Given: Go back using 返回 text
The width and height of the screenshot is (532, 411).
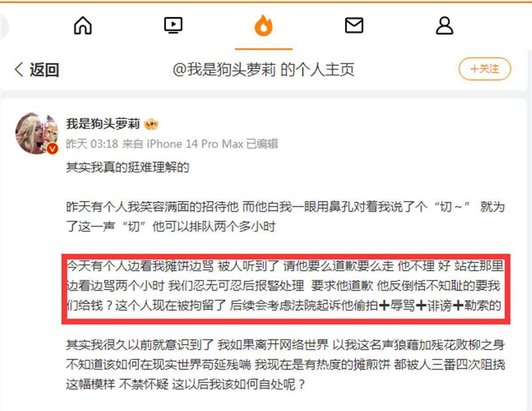Looking at the screenshot, I should click(44, 70).
